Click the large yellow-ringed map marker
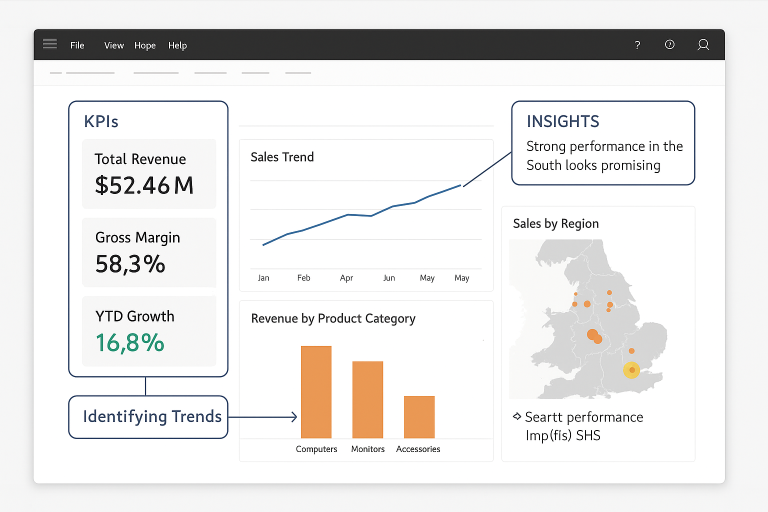The width and height of the screenshot is (768, 512). 631,370
